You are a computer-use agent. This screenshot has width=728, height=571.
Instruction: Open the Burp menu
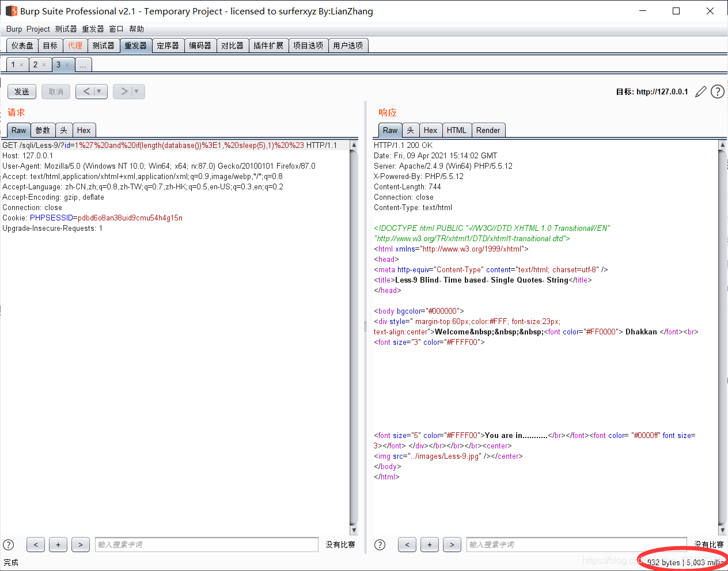click(x=14, y=29)
